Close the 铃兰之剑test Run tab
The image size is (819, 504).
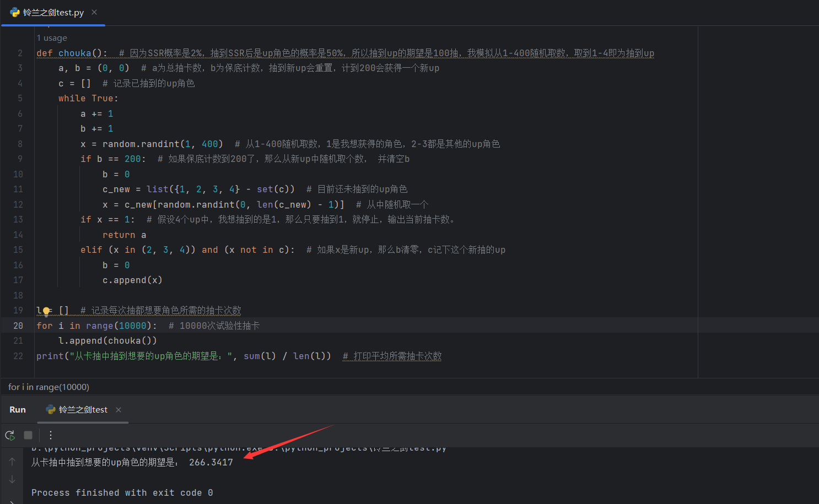click(118, 410)
